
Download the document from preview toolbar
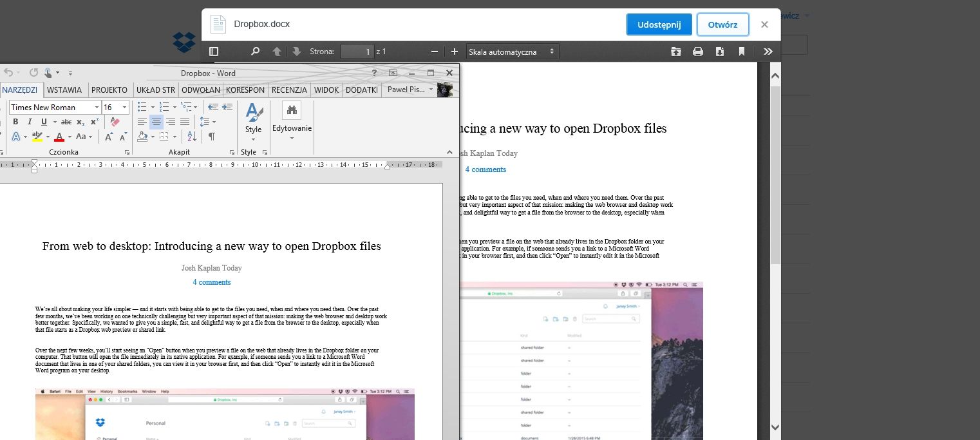[x=720, y=52]
